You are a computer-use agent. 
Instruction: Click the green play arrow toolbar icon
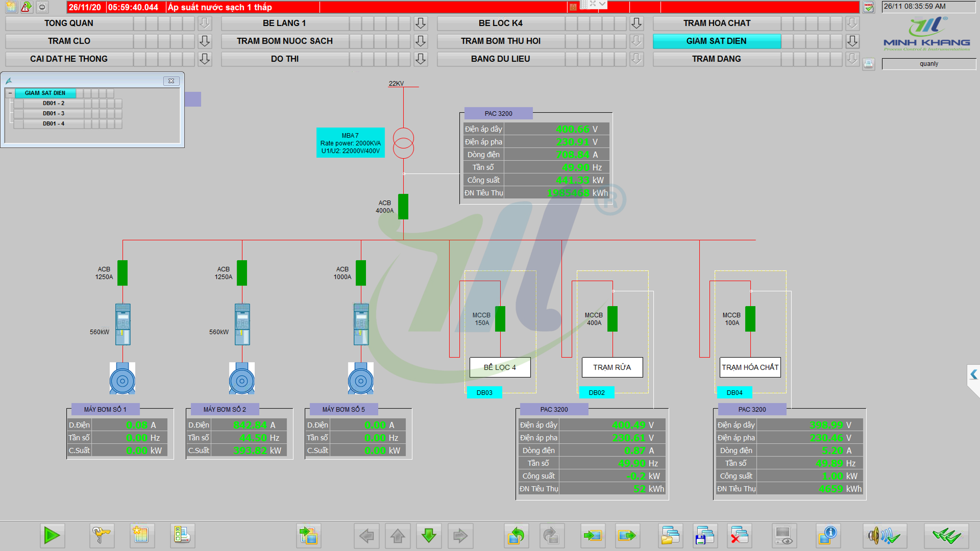click(x=51, y=535)
